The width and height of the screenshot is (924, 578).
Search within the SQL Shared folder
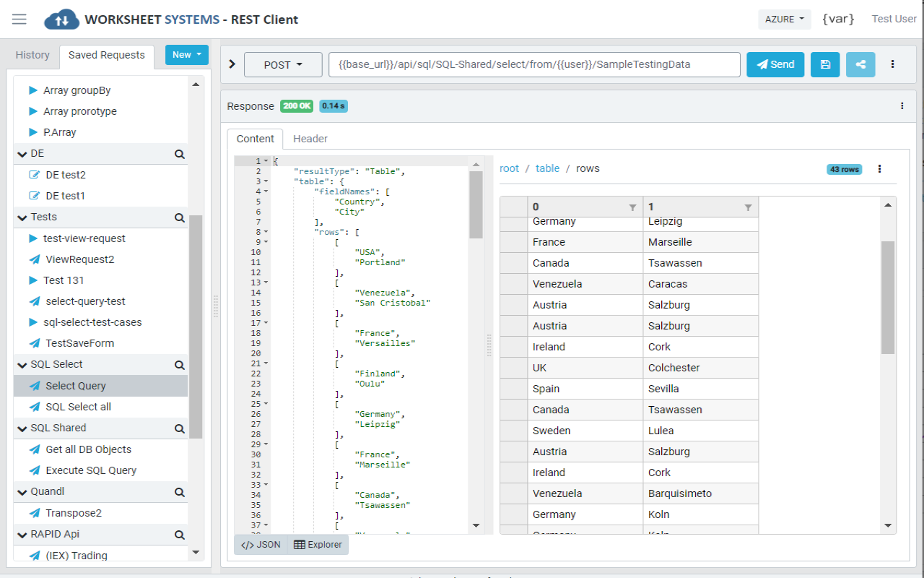[179, 428]
